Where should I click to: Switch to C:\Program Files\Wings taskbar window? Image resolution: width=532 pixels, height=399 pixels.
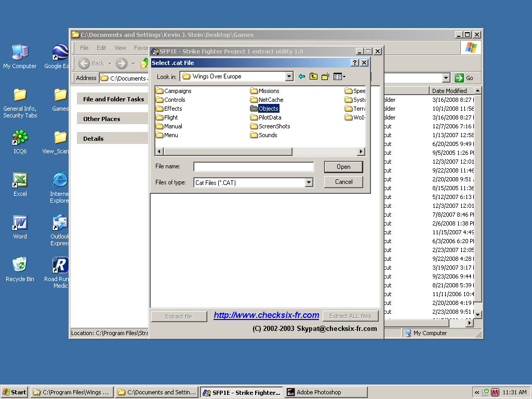(72, 392)
